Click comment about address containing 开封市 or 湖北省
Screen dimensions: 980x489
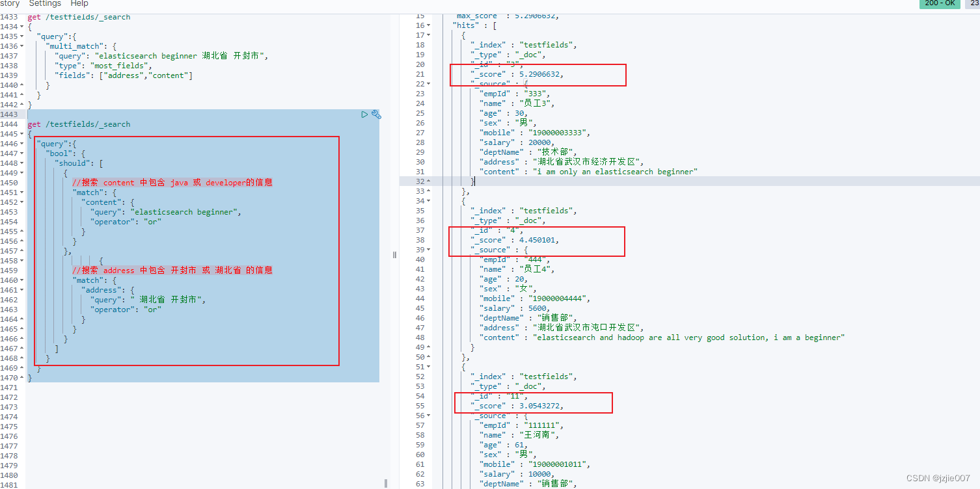pyautogui.click(x=172, y=271)
